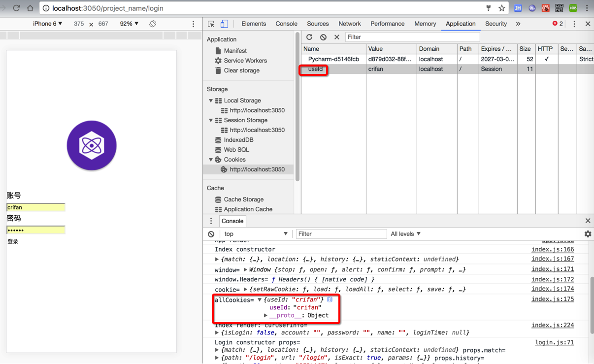
Task: Select the Pycharm-d5146fcb cookie row
Action: click(447, 59)
